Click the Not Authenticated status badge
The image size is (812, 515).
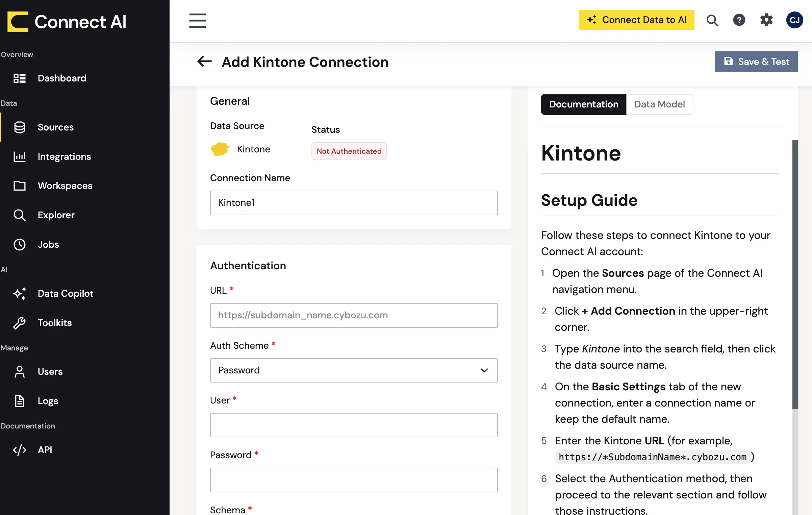349,151
